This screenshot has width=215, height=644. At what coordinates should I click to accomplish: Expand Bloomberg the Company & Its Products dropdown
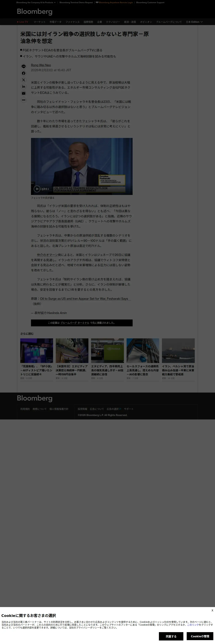[36, 3]
